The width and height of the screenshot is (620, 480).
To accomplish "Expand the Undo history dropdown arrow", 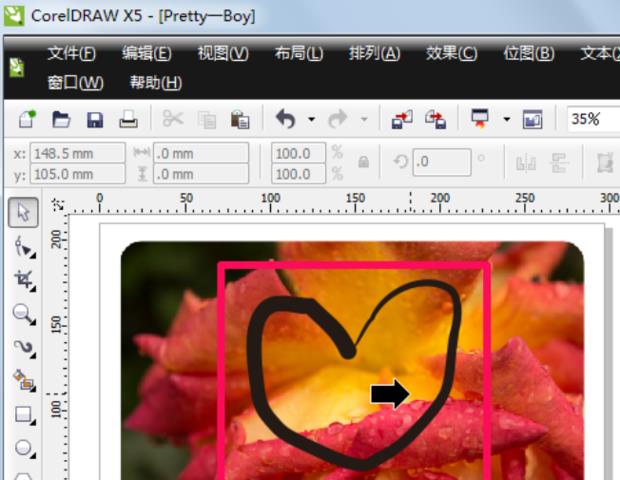I will click(312, 119).
